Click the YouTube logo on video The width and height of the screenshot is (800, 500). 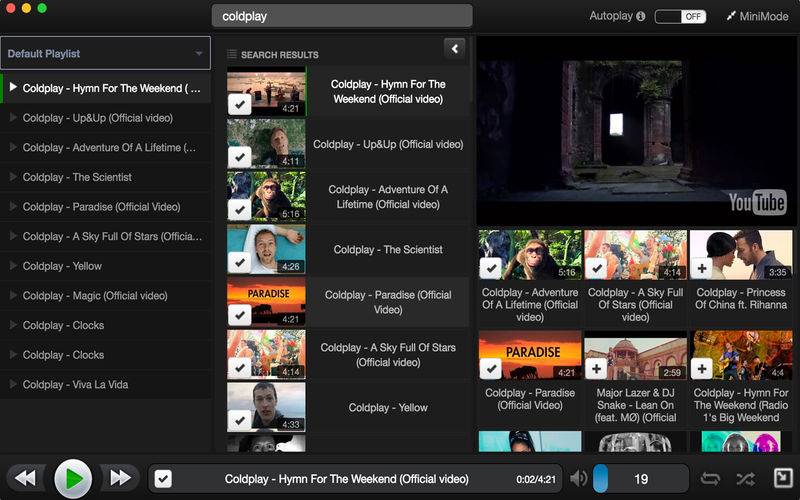757,203
